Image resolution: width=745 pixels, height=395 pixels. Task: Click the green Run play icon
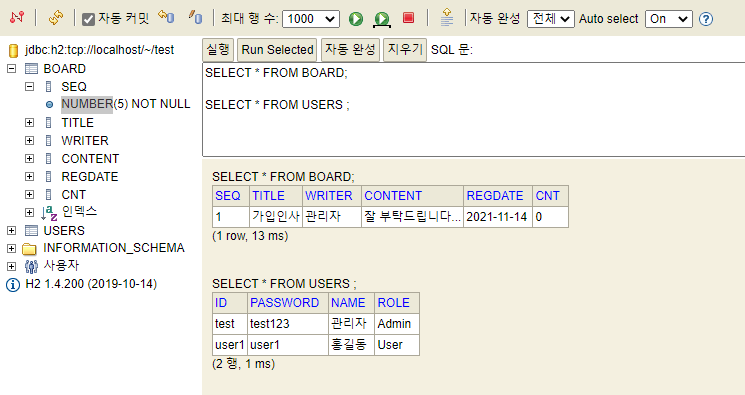(356, 19)
